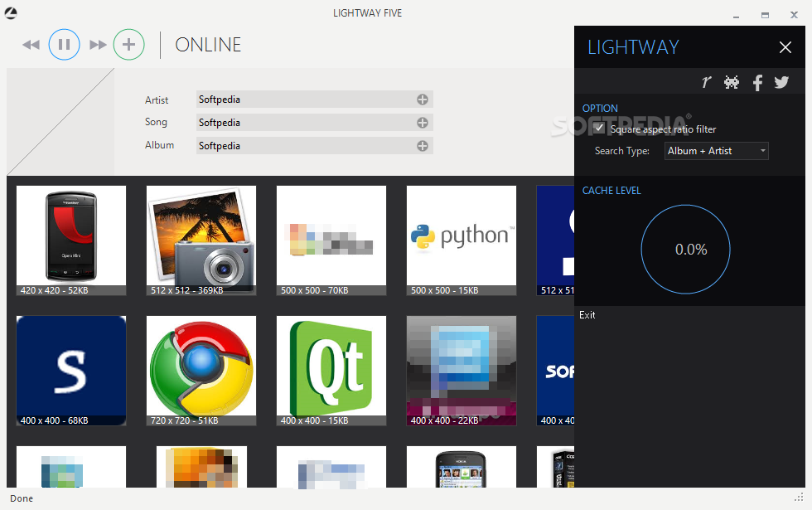Click the cache level 0.0% circle
812x510 pixels.
[686, 250]
